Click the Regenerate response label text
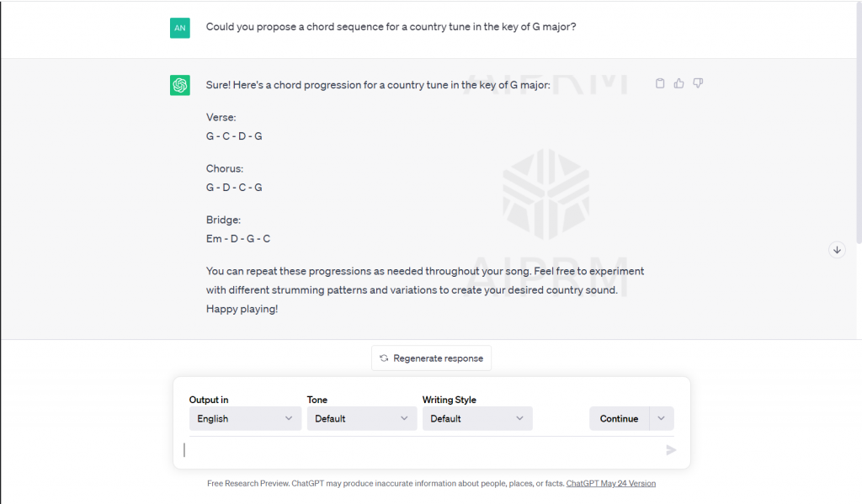 (x=438, y=358)
